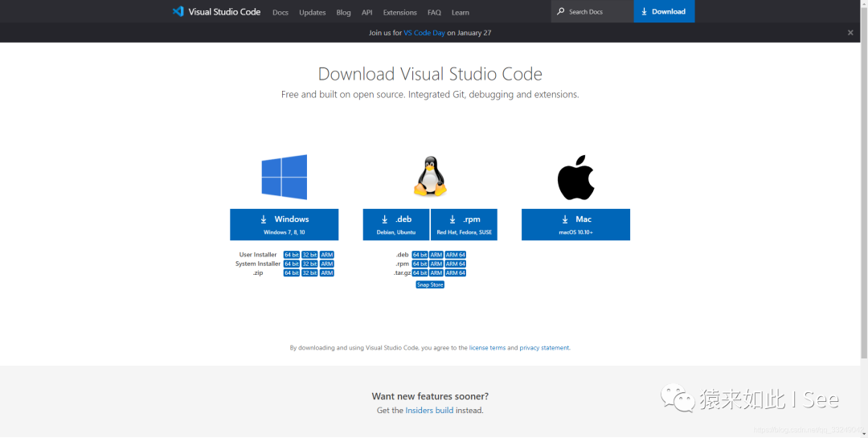This screenshot has height=438, width=868.
Task: Select Linux .tar.gz ARM
Action: 436,273
